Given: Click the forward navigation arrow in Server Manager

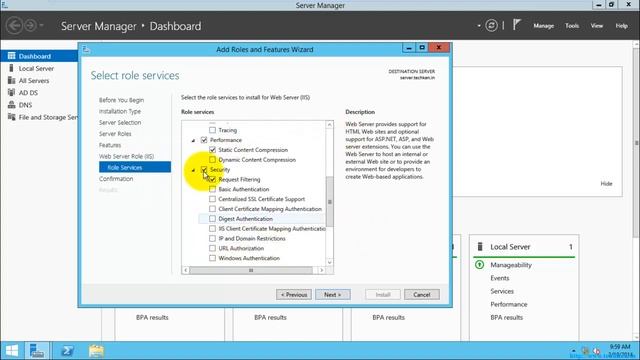Looking at the screenshot, I should pyautogui.click(x=30, y=26).
